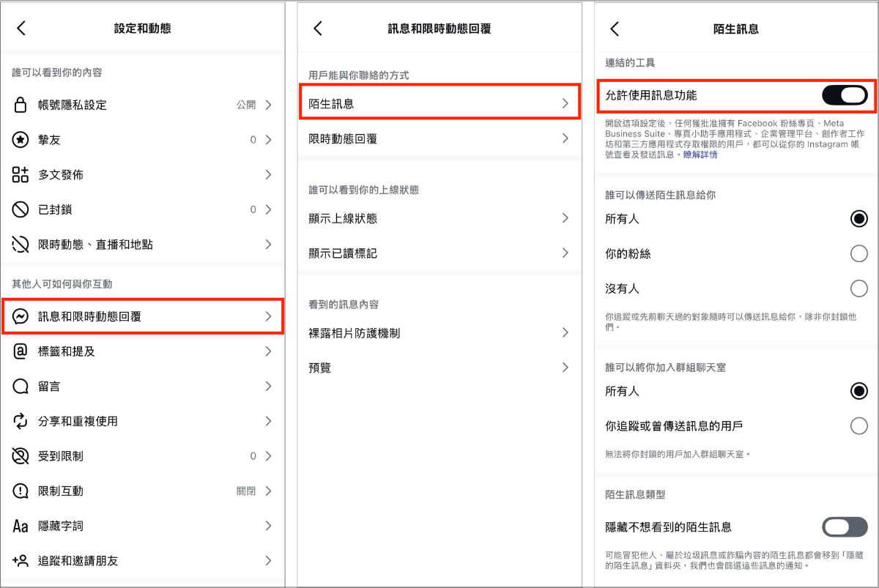Open 顯示上線狀態 option
Image resolution: width=879 pixels, height=588 pixels.
[x=439, y=218]
